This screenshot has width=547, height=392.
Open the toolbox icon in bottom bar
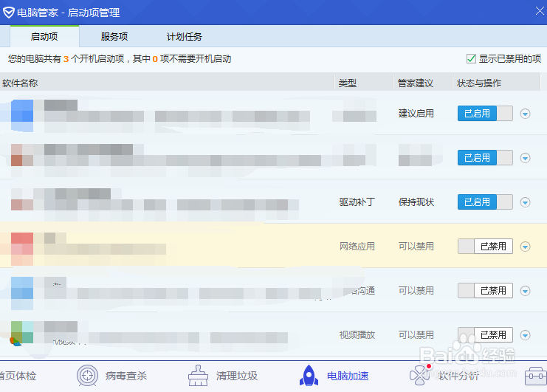point(536,376)
